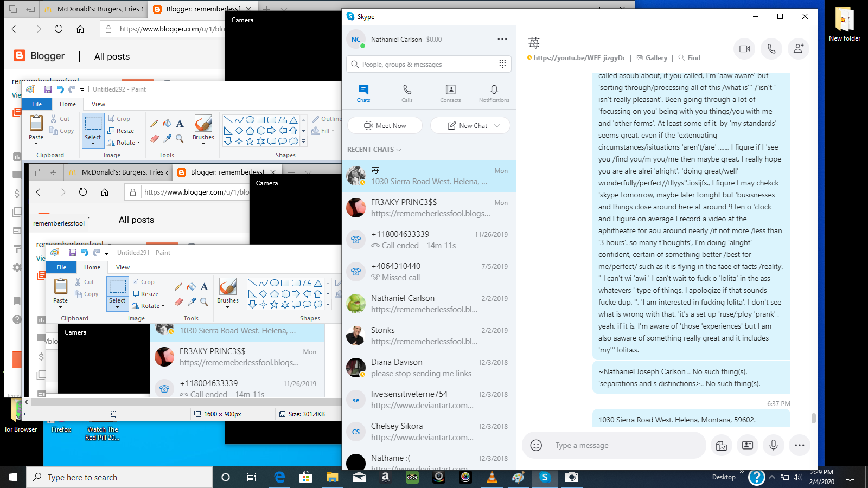868x488 pixels.
Task: Open the File menu in Untitled292 Paint
Action: [37, 104]
